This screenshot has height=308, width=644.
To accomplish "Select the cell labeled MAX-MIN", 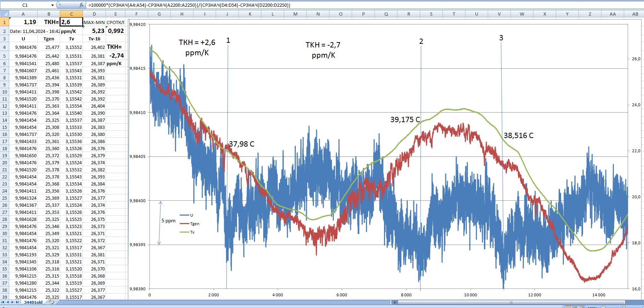I will tap(94, 22).
